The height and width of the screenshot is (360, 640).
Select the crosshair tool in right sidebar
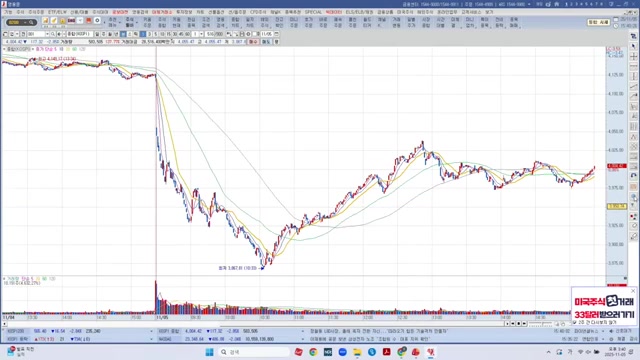point(633,56)
